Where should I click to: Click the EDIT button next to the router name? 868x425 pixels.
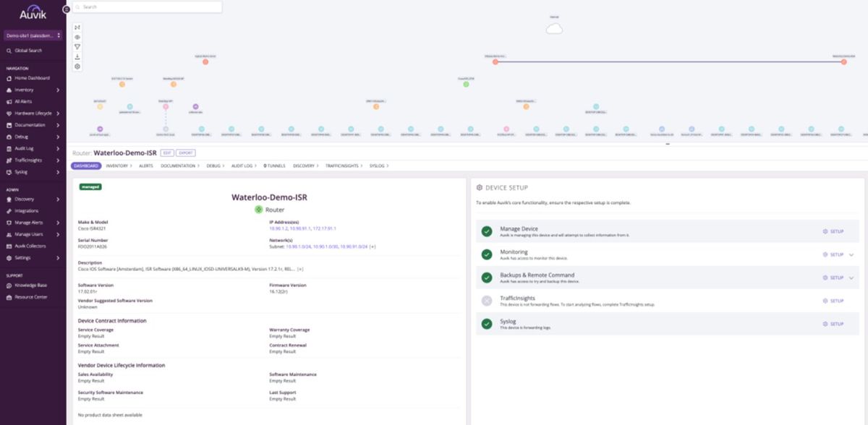pyautogui.click(x=167, y=153)
